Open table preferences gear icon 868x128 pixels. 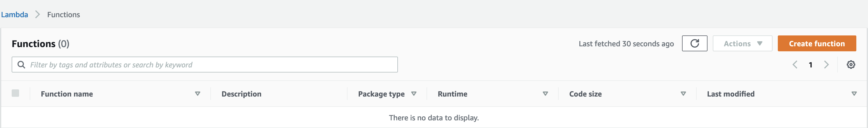coord(850,65)
